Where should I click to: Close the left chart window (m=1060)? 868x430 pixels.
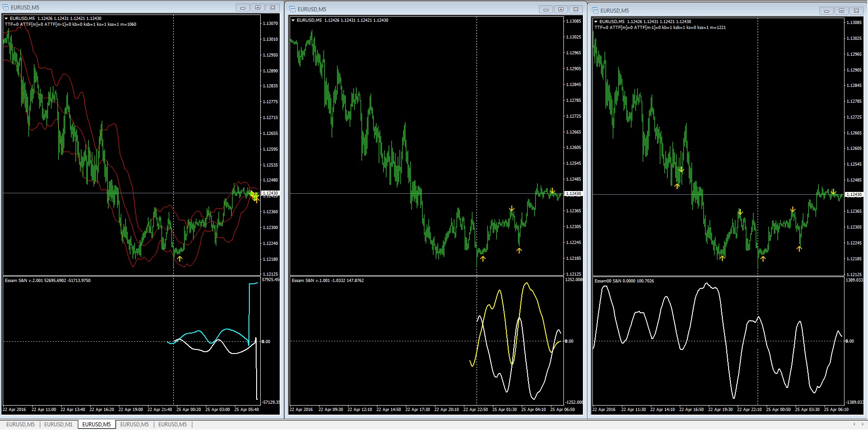pos(273,8)
